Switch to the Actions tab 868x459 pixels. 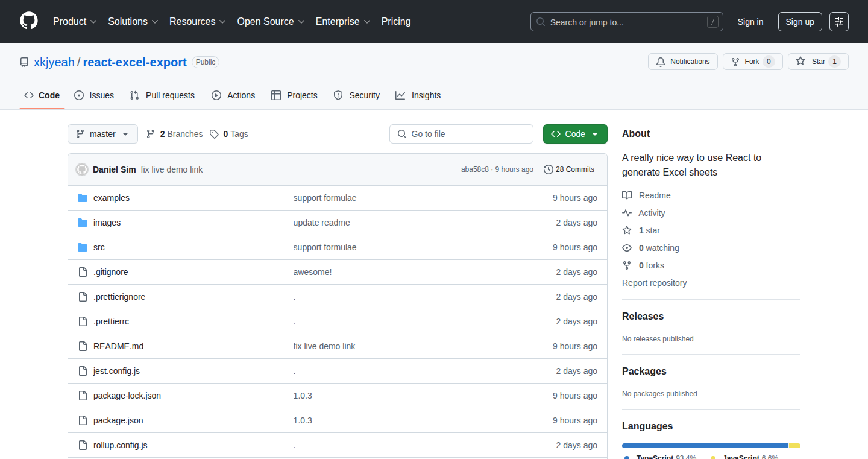[x=233, y=95]
